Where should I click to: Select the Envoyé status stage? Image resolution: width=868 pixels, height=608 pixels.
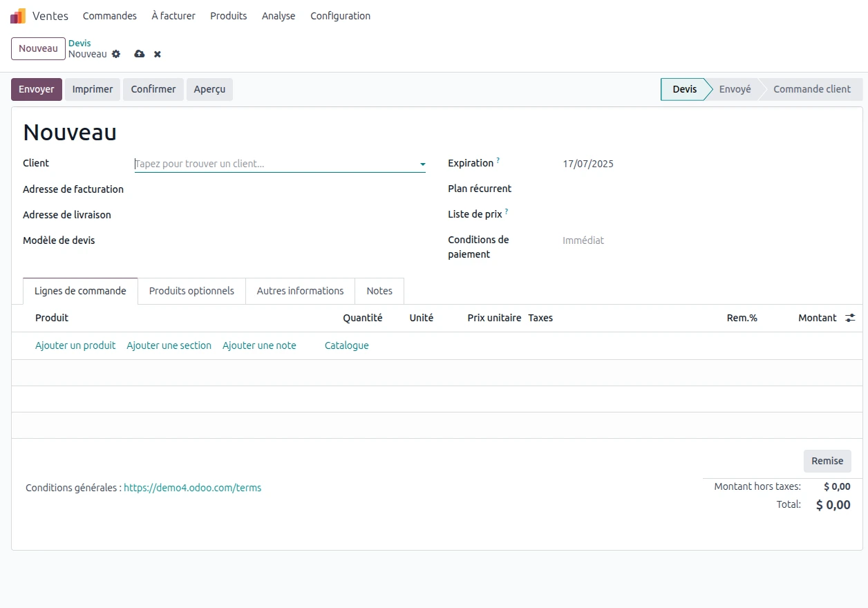coord(735,89)
